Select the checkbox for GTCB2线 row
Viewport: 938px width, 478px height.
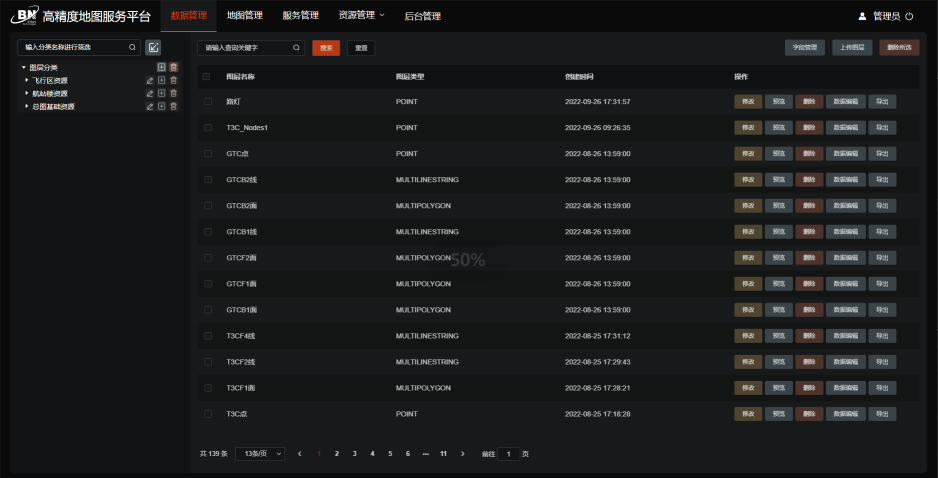[x=207, y=180]
